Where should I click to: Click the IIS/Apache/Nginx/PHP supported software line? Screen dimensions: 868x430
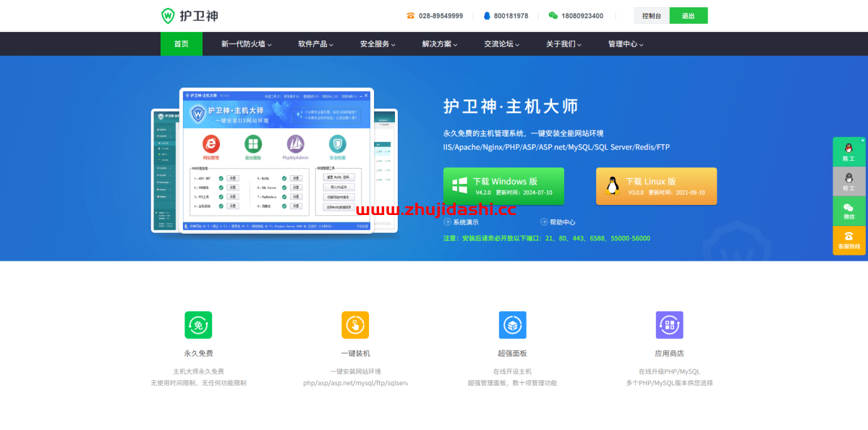(556, 147)
